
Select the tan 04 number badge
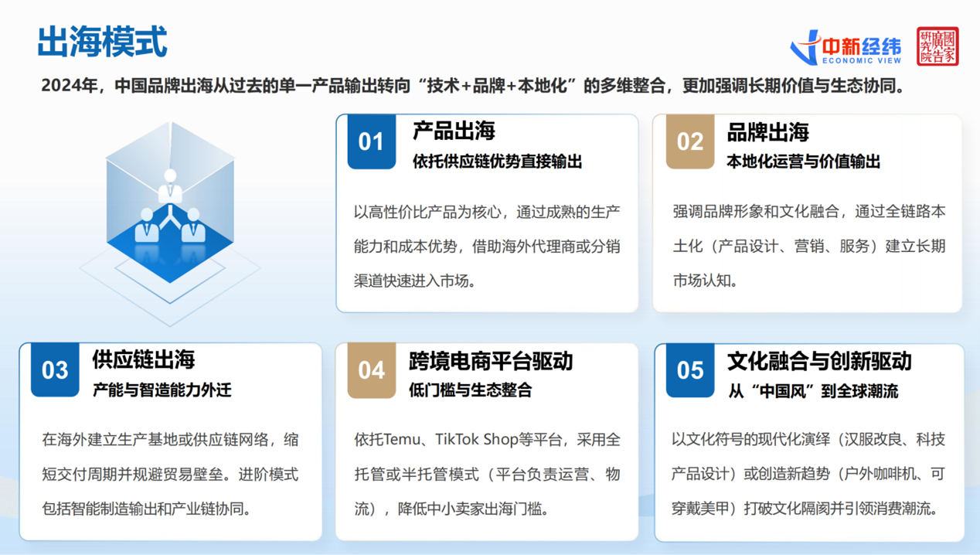[x=371, y=370]
